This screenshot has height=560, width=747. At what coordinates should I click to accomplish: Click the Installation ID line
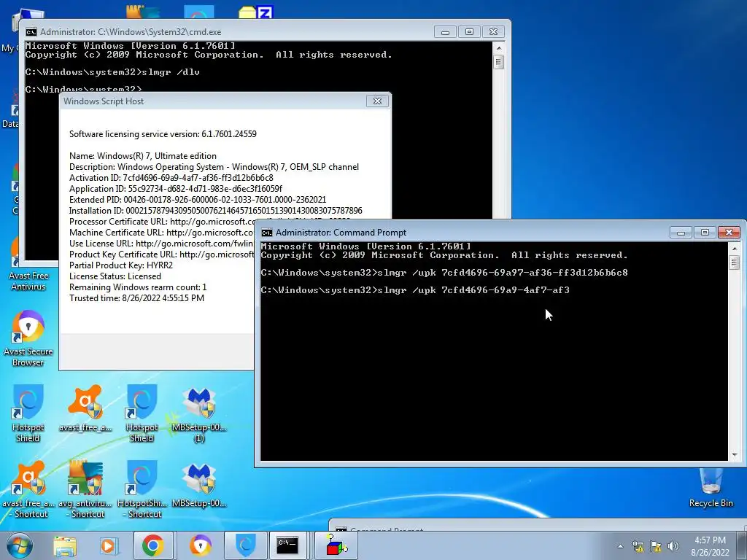click(x=216, y=211)
